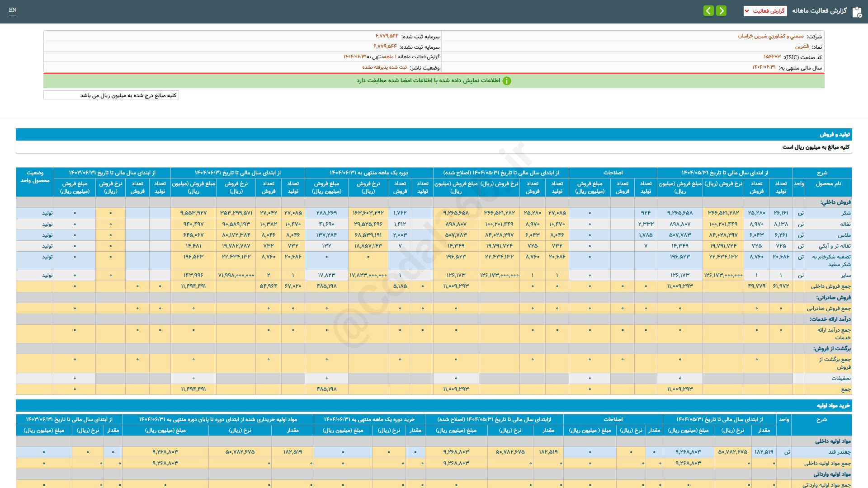This screenshot has height=488, width=868.
Task: Click the جمع فروش داخلی total row label
Action: click(x=830, y=286)
